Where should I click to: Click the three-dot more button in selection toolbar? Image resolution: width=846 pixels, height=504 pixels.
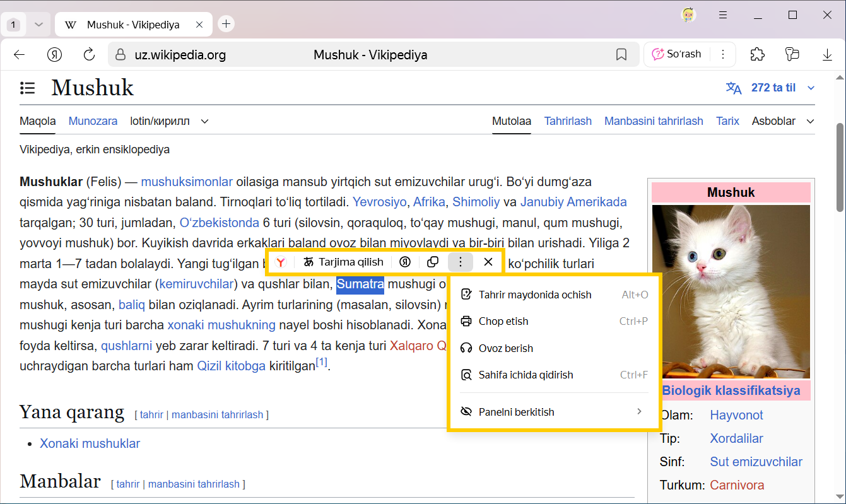click(x=461, y=262)
